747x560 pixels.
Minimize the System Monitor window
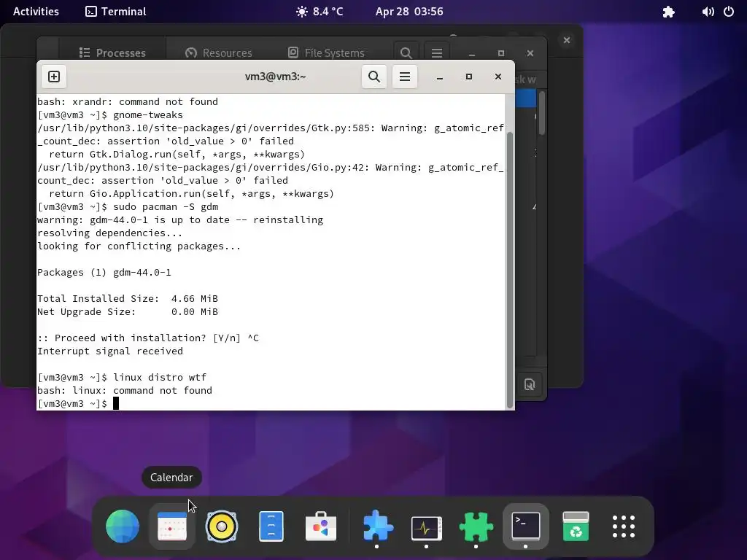(472, 53)
